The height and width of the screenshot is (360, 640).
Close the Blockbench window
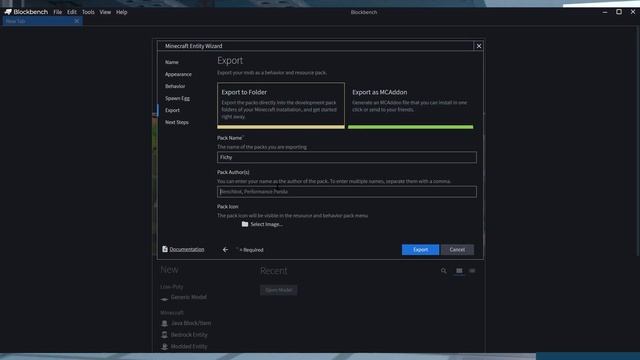(x=633, y=12)
